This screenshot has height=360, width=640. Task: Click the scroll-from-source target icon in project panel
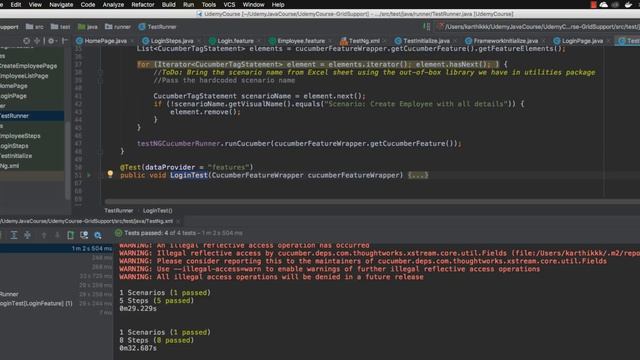(27, 41)
